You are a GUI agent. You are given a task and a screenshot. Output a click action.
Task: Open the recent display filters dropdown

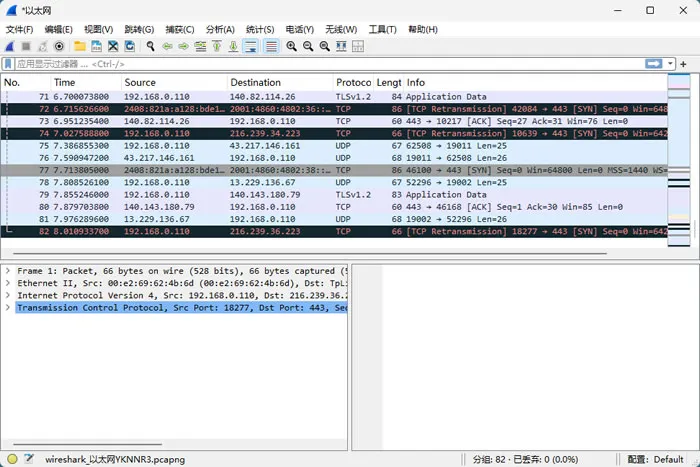click(670, 64)
